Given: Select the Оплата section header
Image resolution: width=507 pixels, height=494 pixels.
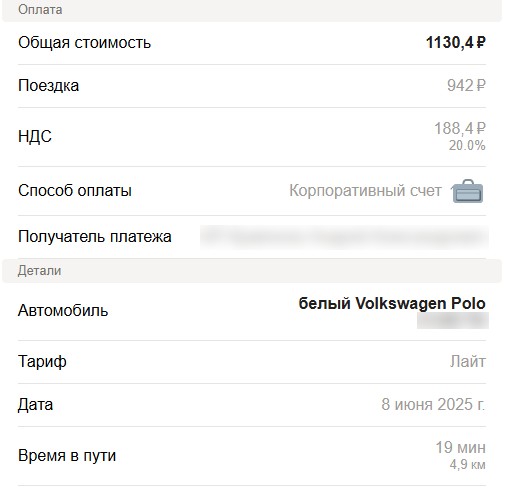Looking at the screenshot, I should (x=252, y=10).
